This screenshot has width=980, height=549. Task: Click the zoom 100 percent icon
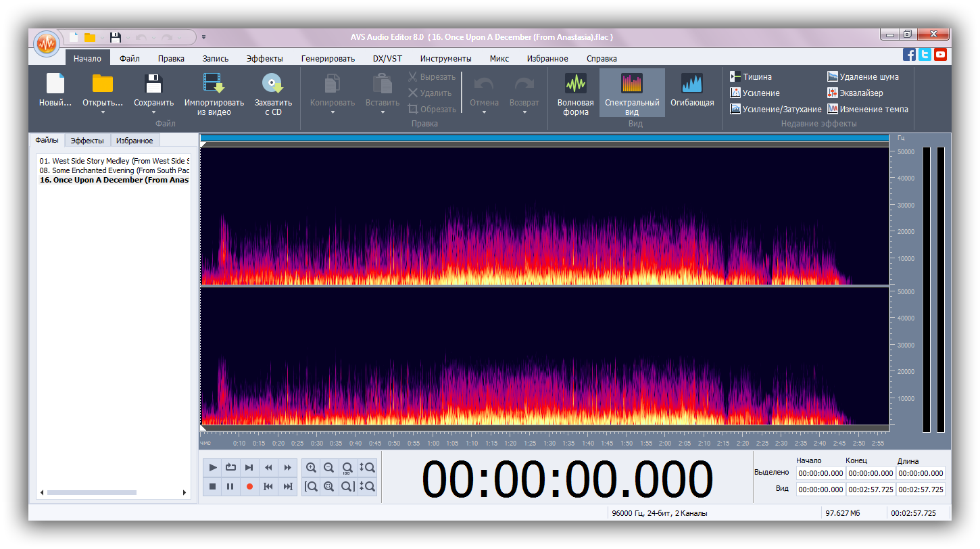pyautogui.click(x=347, y=467)
